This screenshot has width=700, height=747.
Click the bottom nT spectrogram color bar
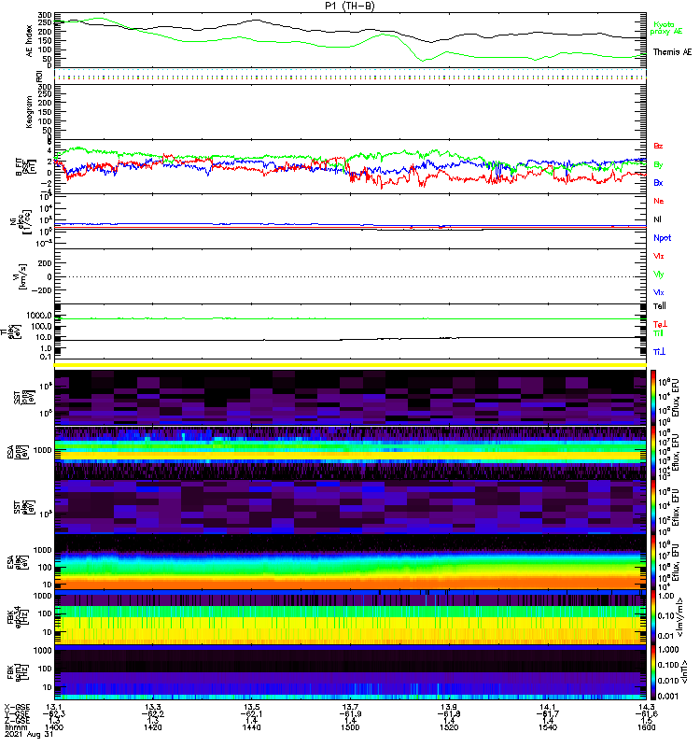click(653, 672)
